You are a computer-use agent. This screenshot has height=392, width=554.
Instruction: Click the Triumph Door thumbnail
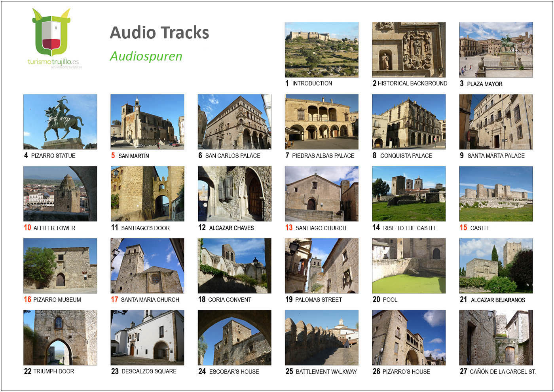click(60, 338)
